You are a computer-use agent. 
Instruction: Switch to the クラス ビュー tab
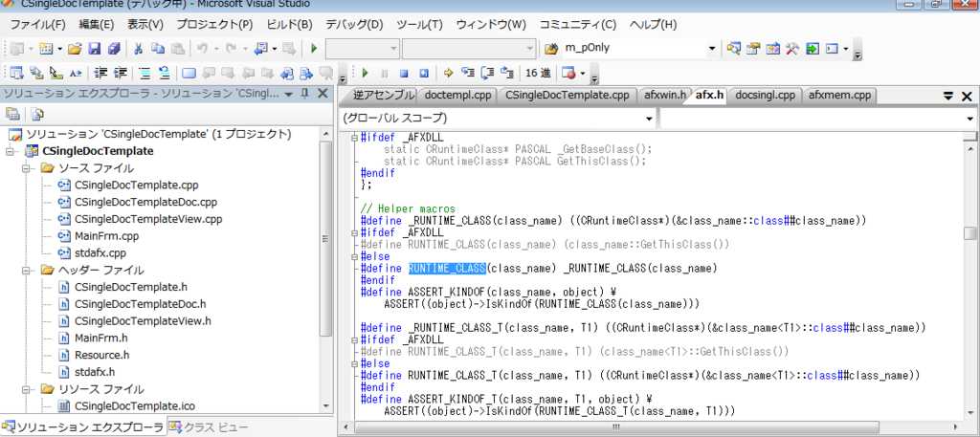click(x=208, y=427)
